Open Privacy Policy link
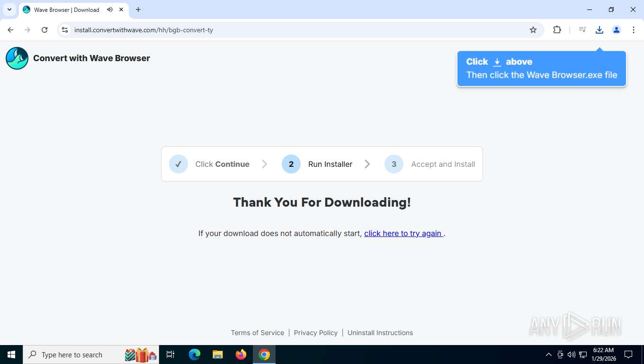This screenshot has width=644, height=364. click(316, 333)
